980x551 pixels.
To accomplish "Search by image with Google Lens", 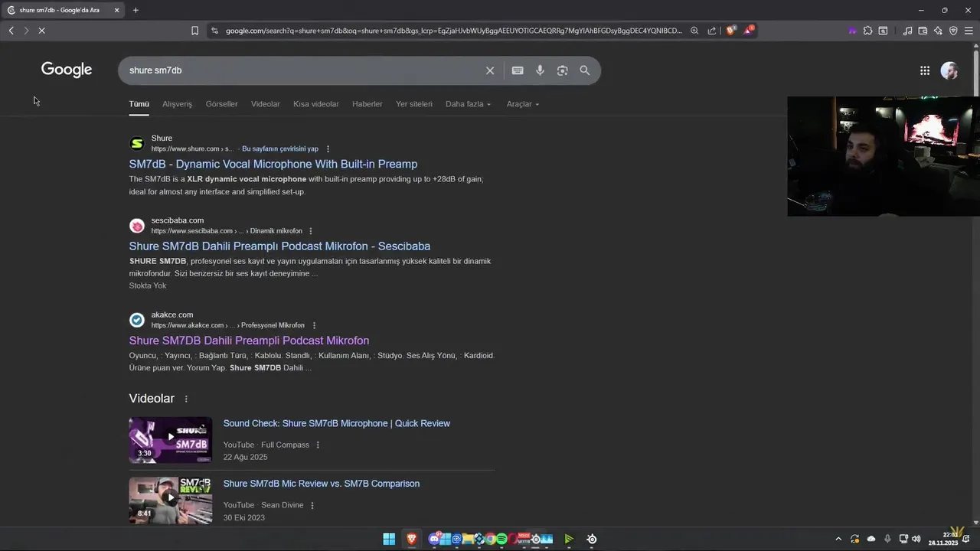I will [x=563, y=70].
